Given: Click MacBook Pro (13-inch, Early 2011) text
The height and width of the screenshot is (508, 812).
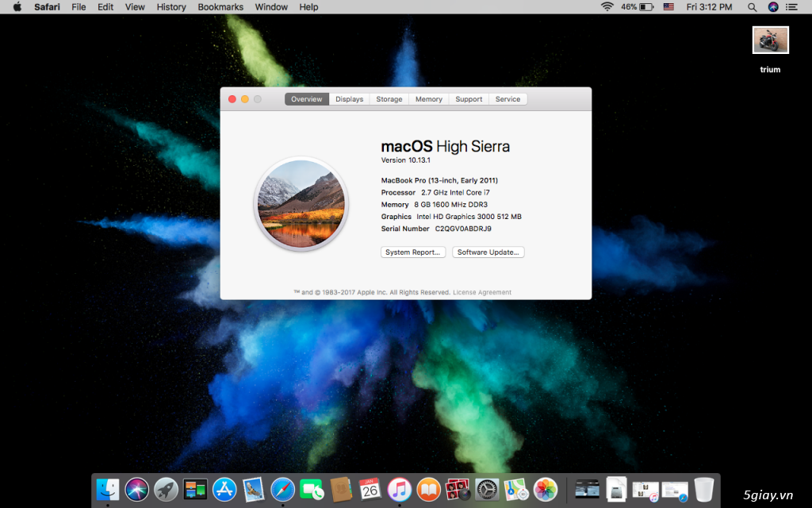Looking at the screenshot, I should pyautogui.click(x=439, y=180).
